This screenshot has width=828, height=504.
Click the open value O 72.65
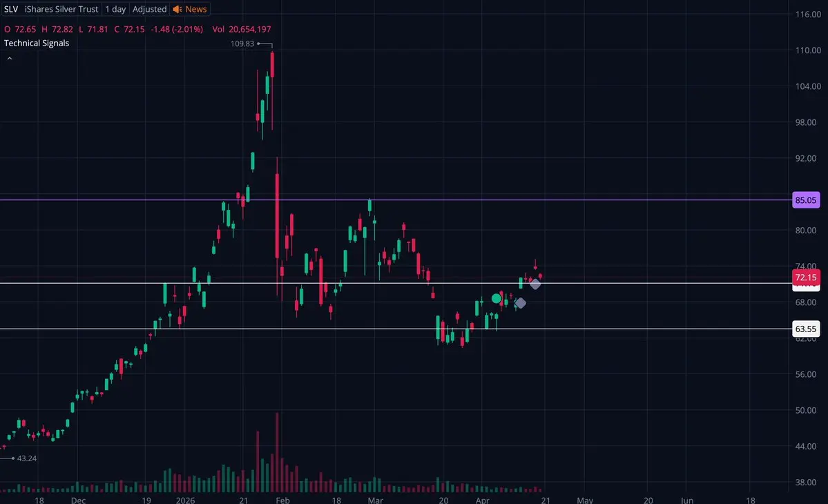20,29
